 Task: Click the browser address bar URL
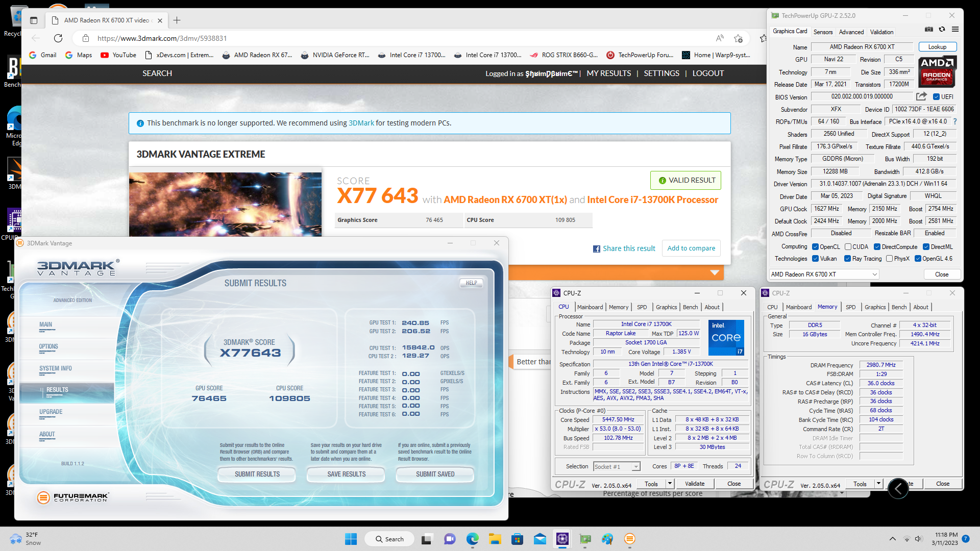click(162, 38)
